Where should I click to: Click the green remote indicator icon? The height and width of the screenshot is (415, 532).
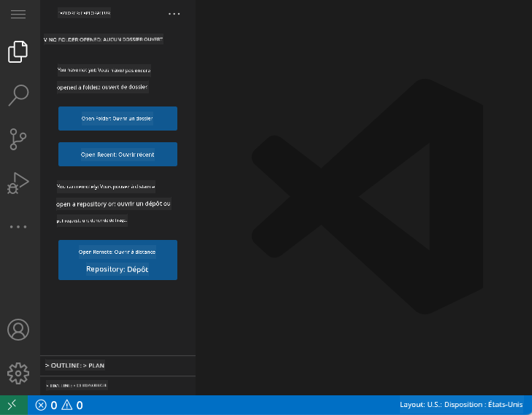(13, 405)
